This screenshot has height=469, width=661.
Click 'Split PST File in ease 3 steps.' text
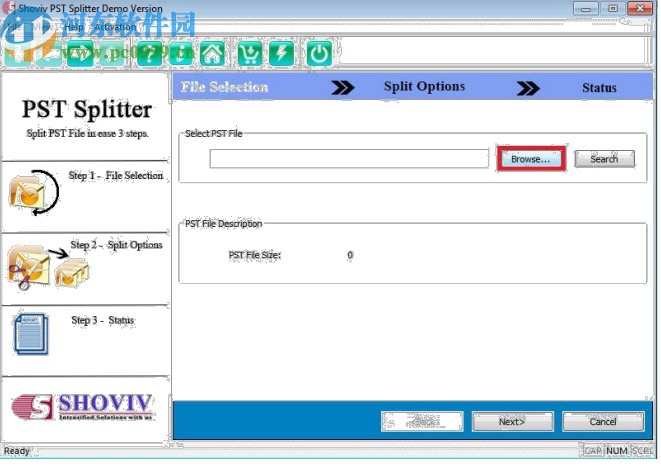click(87, 134)
